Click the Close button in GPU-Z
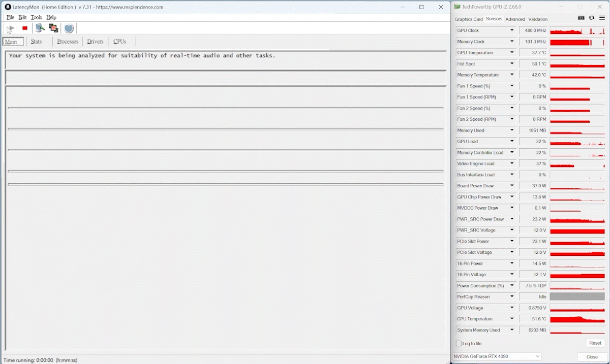This screenshot has width=610, height=364. coord(592,357)
